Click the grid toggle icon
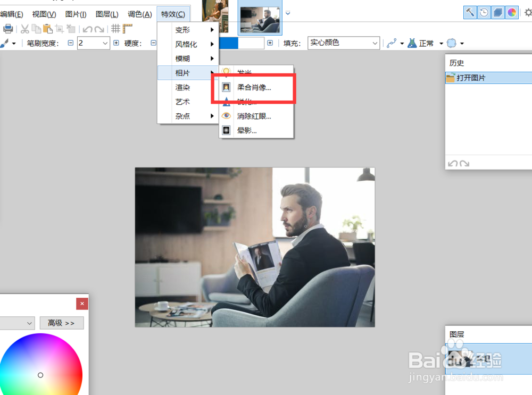 [x=115, y=28]
